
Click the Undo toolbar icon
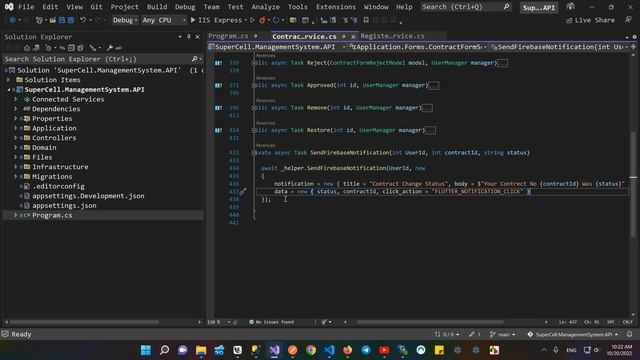coord(83,20)
